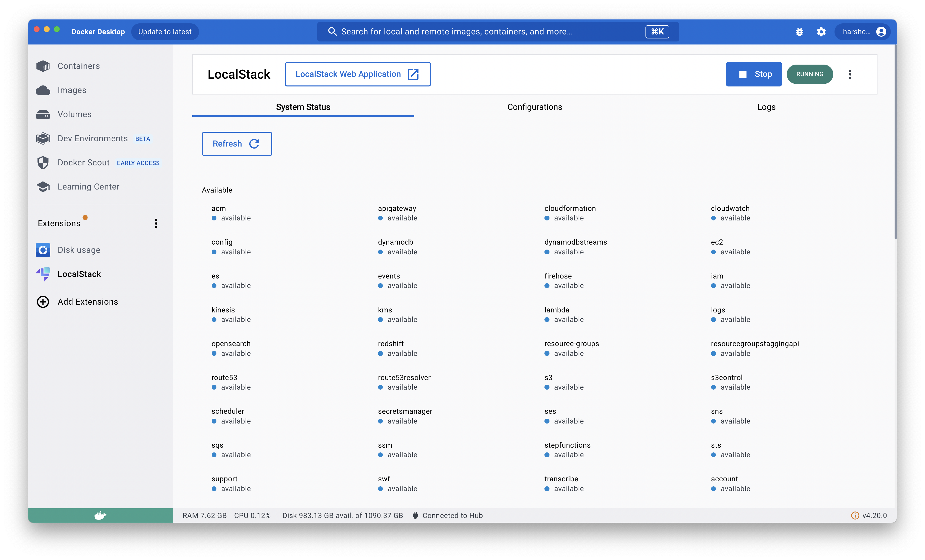
Task: Open Docker Desktop settings gear
Action: coord(821,31)
